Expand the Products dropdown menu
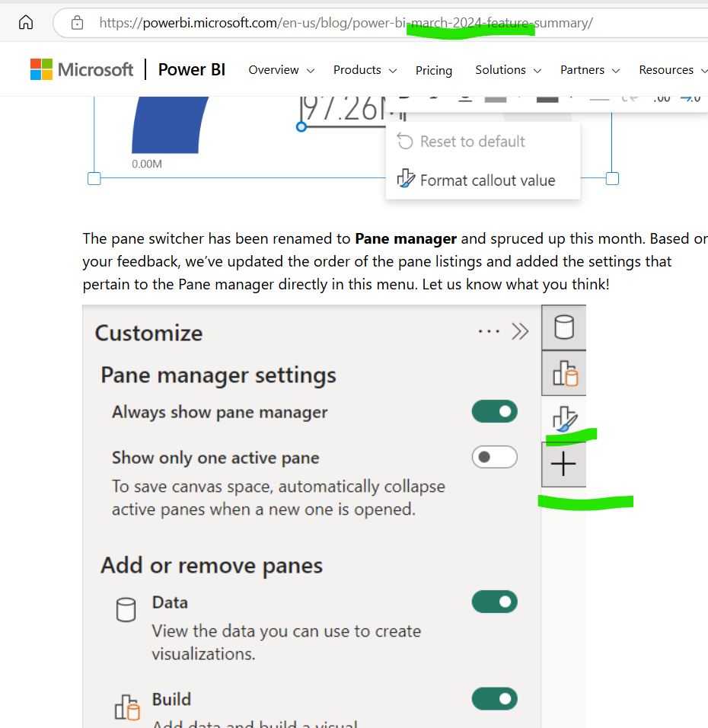This screenshot has height=728, width=708. click(x=365, y=70)
